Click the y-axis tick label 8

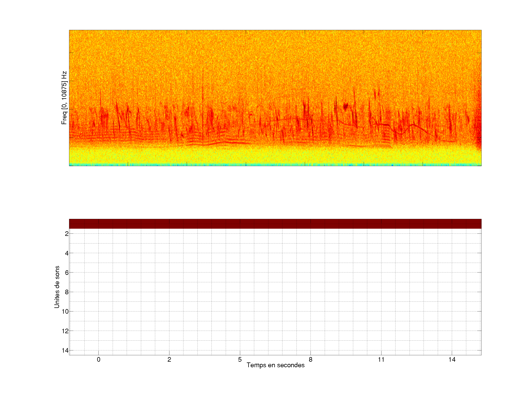pyautogui.click(x=67, y=292)
